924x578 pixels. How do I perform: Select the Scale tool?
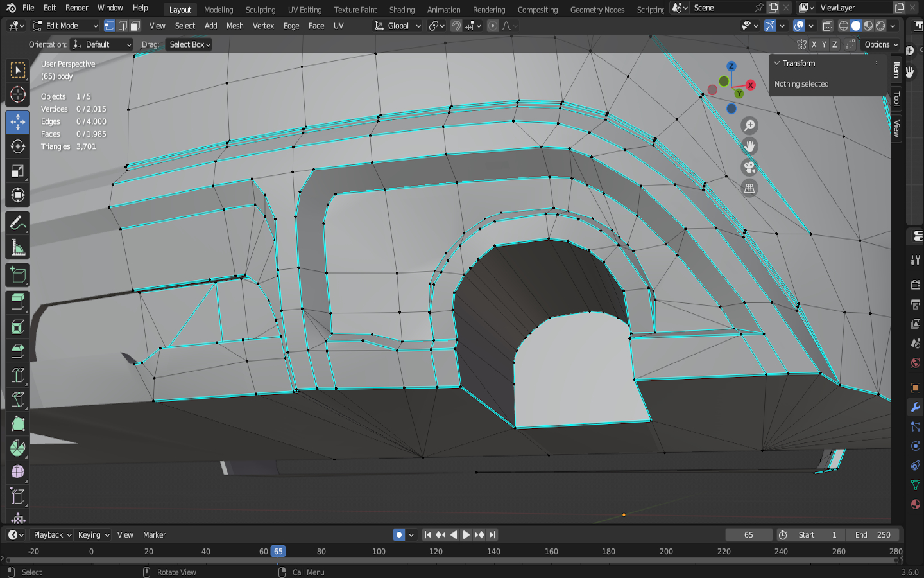pyautogui.click(x=18, y=171)
